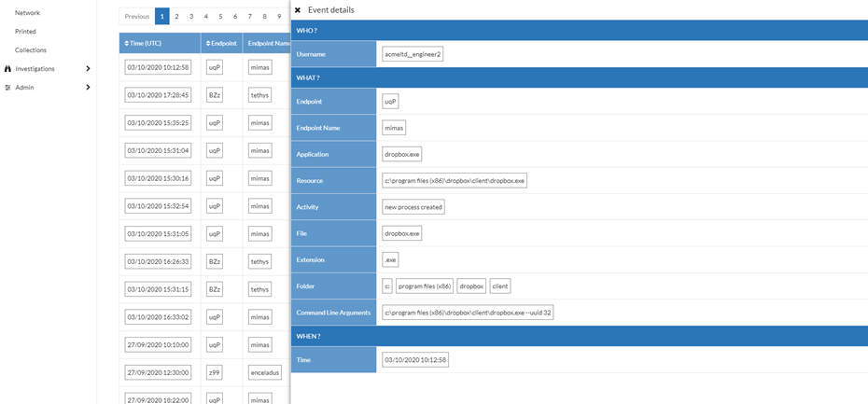Image resolution: width=868 pixels, height=404 pixels.
Task: Go to page 6
Action: coord(235,17)
